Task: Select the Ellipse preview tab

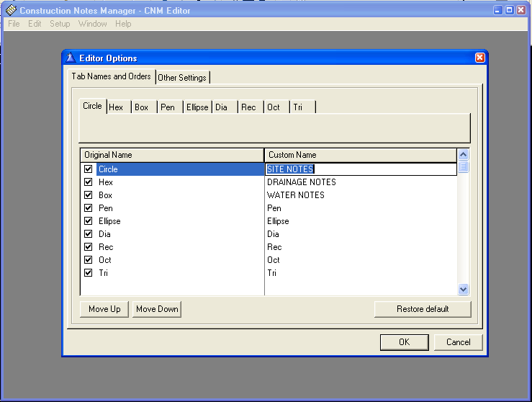Action: (x=197, y=107)
